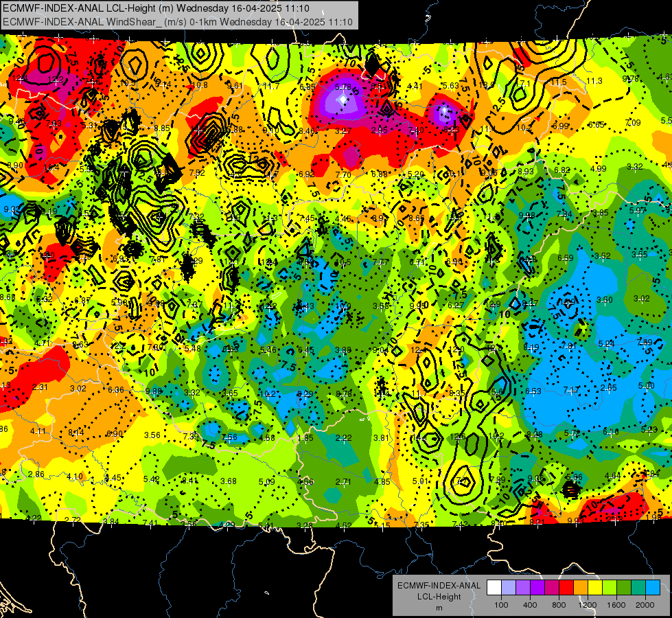Image resolution: width=672 pixels, height=618 pixels.
Task: Click the legend tick label 2000
Action: click(645, 605)
